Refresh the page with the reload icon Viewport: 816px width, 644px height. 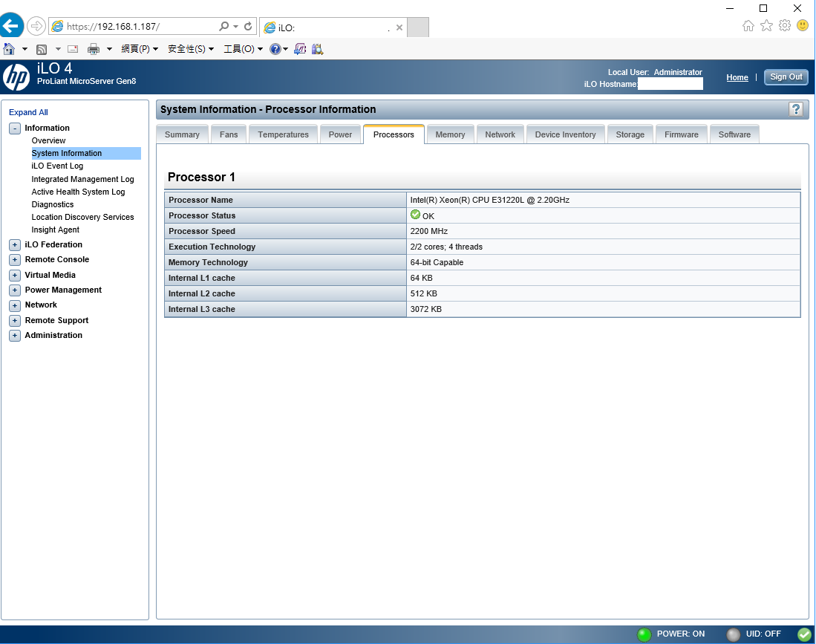point(248,26)
